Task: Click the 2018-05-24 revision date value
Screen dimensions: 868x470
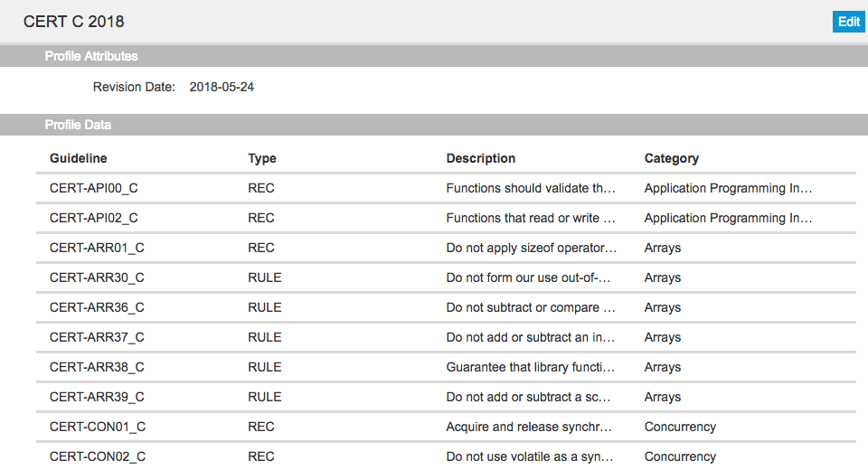Action: [x=222, y=87]
